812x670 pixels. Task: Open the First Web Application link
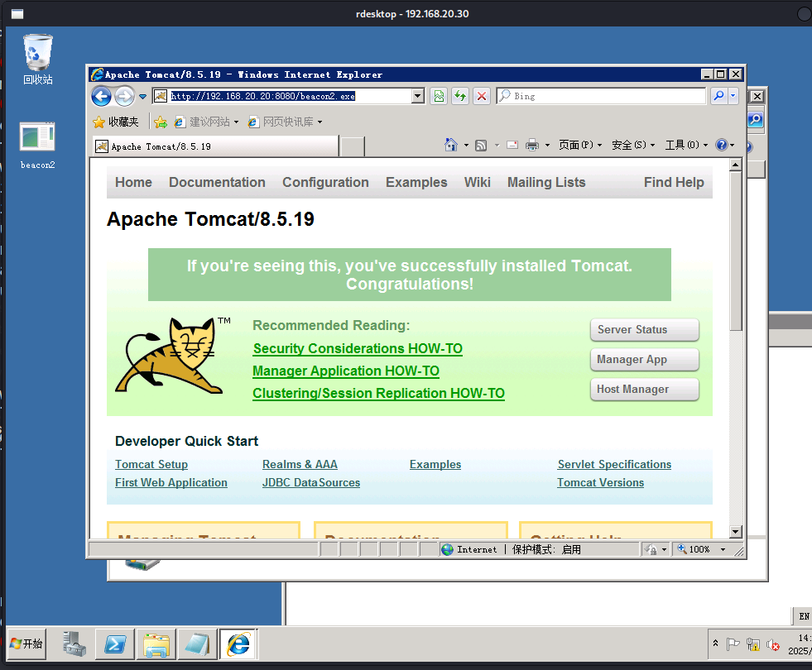pos(171,483)
